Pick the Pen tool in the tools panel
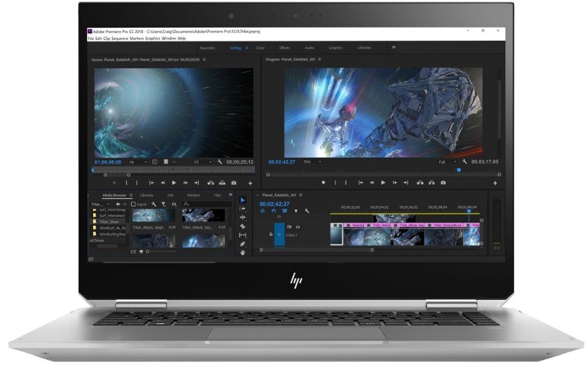588x369 pixels. click(242, 244)
